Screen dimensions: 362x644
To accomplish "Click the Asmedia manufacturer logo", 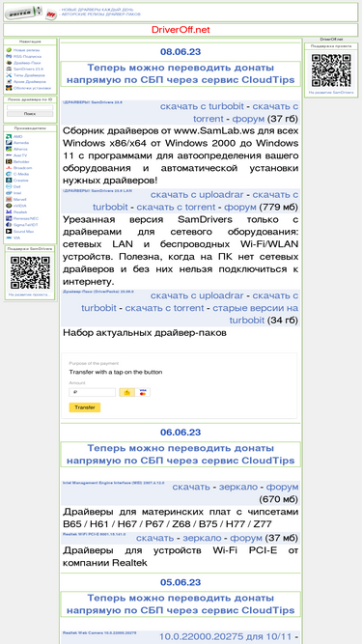I will tap(9, 143).
